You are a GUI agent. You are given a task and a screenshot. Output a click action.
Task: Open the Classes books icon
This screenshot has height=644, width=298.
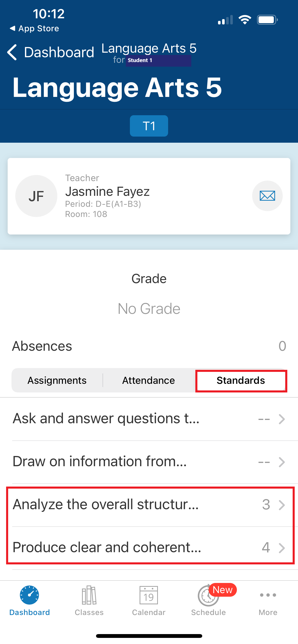pos(89,595)
